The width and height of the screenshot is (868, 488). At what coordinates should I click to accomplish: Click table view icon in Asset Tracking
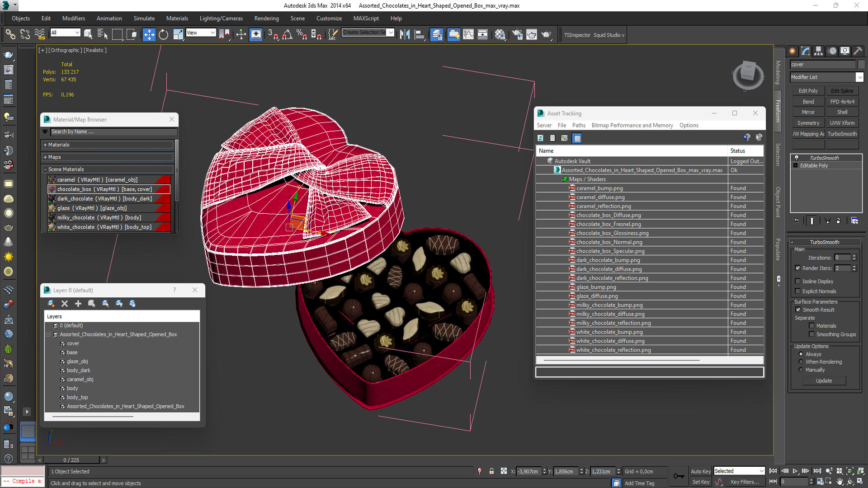coord(577,138)
